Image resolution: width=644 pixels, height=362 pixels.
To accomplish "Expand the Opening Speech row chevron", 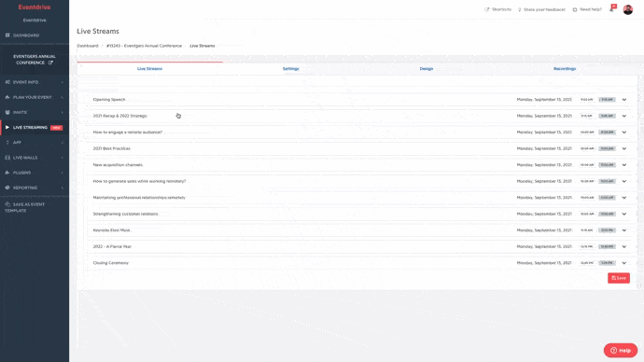I will point(623,100).
